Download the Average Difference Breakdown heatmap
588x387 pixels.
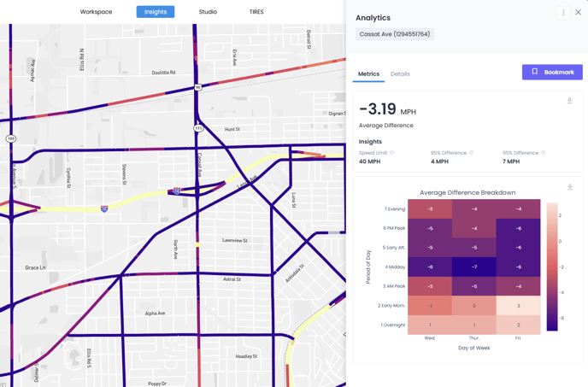[x=570, y=187]
